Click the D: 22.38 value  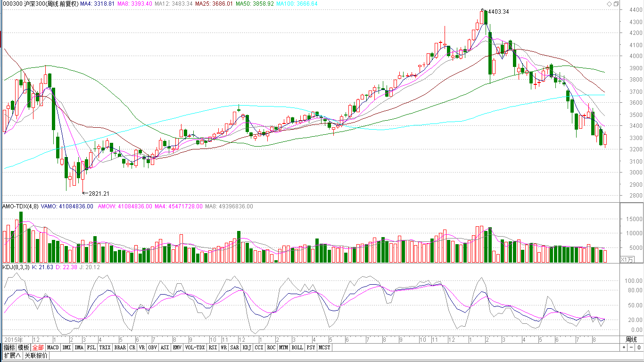point(66,267)
